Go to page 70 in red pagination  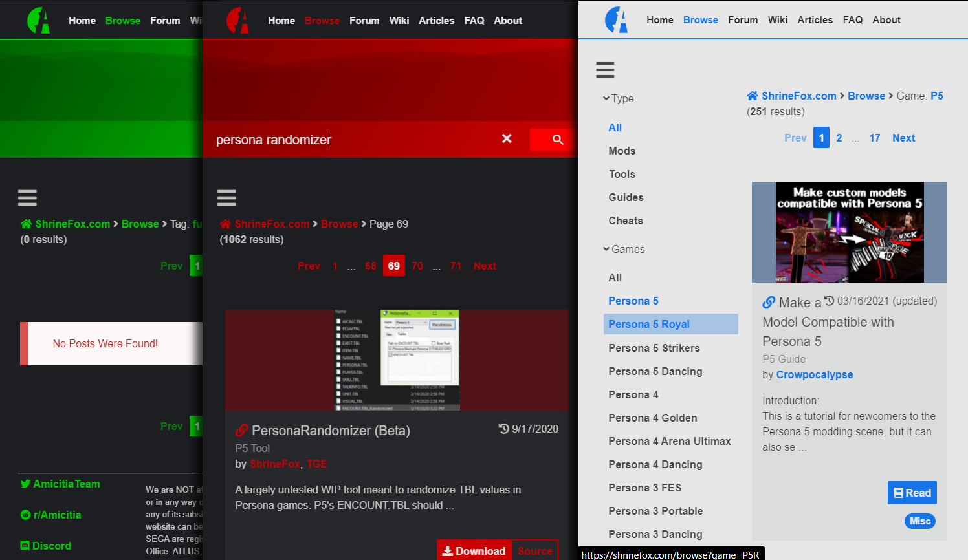417,266
